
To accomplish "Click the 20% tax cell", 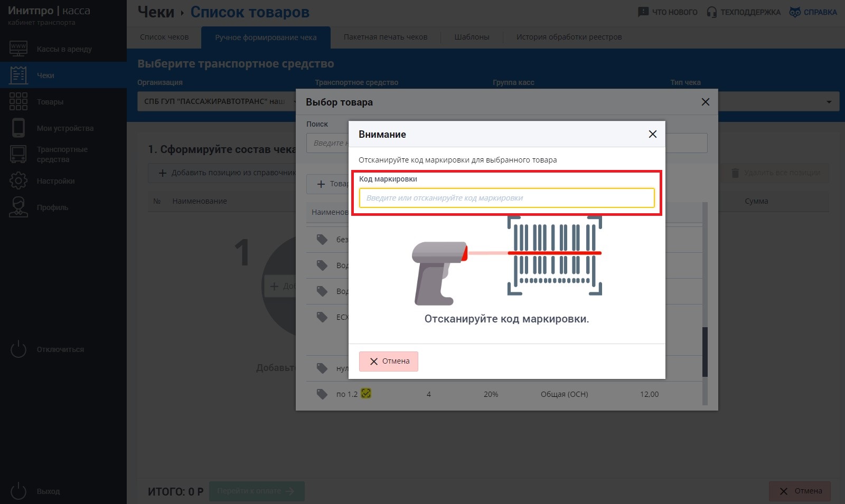I will (x=491, y=394).
